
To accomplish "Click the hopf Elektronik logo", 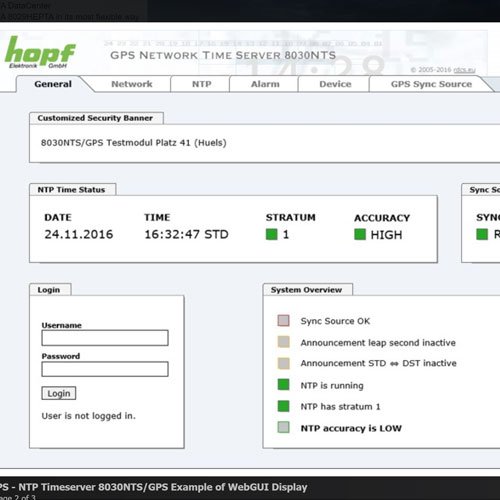I will (x=40, y=52).
